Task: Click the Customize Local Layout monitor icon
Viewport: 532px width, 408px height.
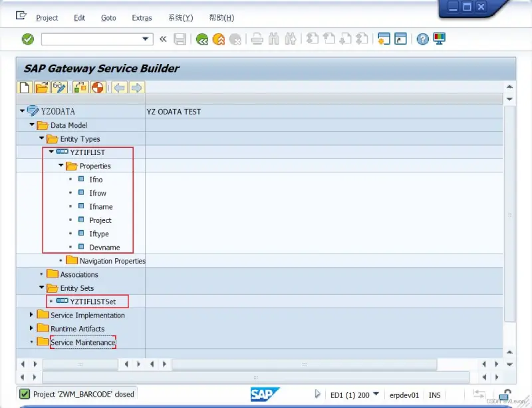Action: click(x=440, y=39)
